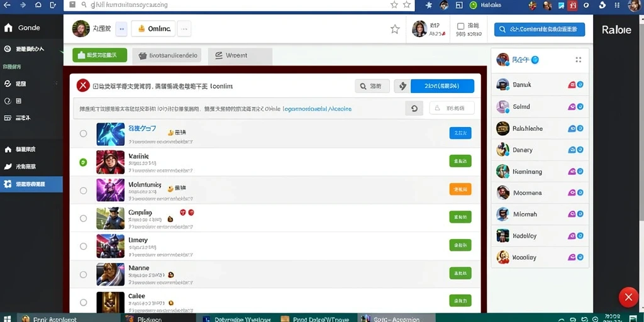Image resolution: width=644 pixels, height=322 pixels.
Task: Click the floating red close button at bottom right
Action: point(628,297)
